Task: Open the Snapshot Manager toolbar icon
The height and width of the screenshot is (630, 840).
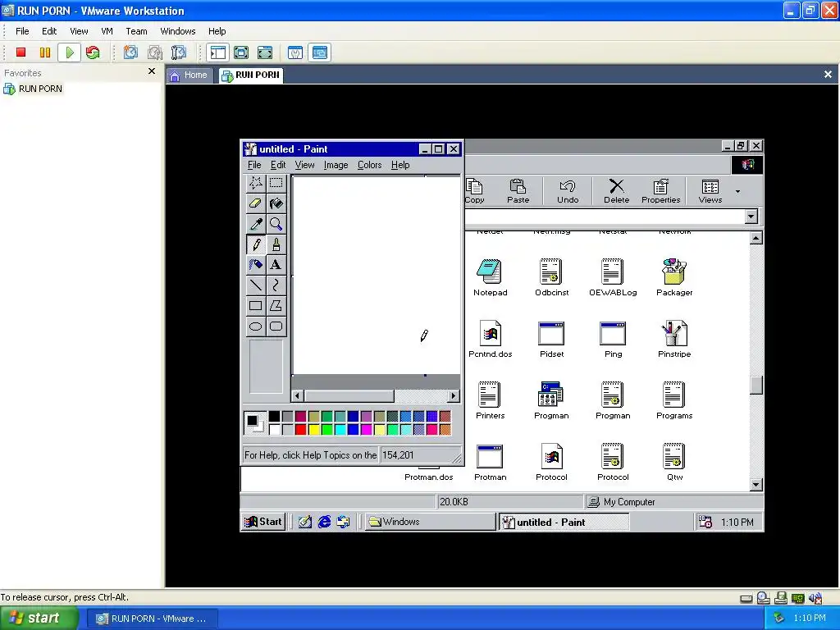Action: pyautogui.click(x=179, y=52)
